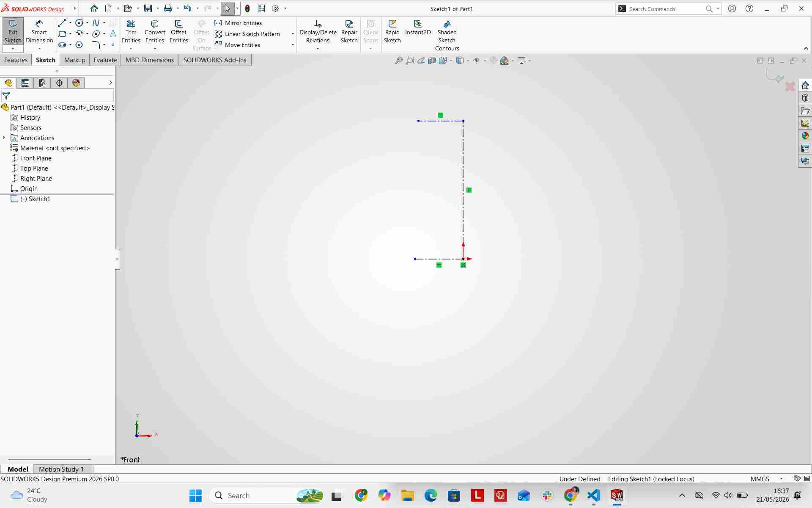Open the Convert Entities dropdown arrow
Image resolution: width=812 pixels, height=508 pixels.
coord(155,49)
